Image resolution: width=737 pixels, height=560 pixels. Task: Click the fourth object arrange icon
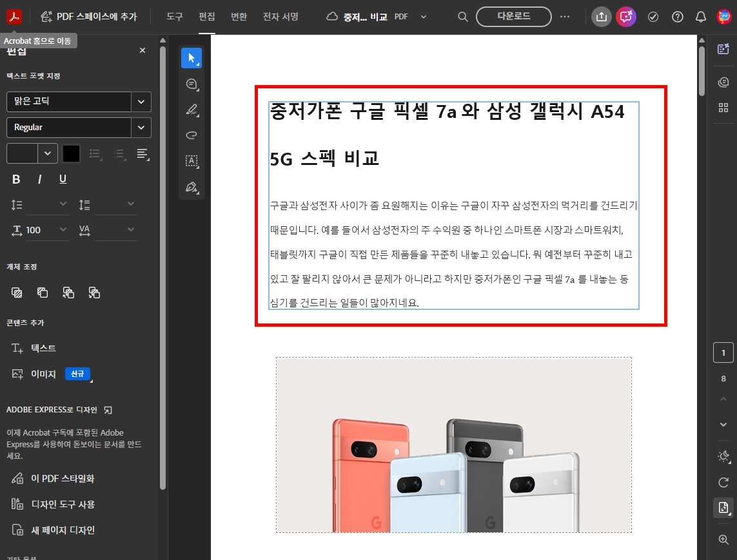coord(94,293)
